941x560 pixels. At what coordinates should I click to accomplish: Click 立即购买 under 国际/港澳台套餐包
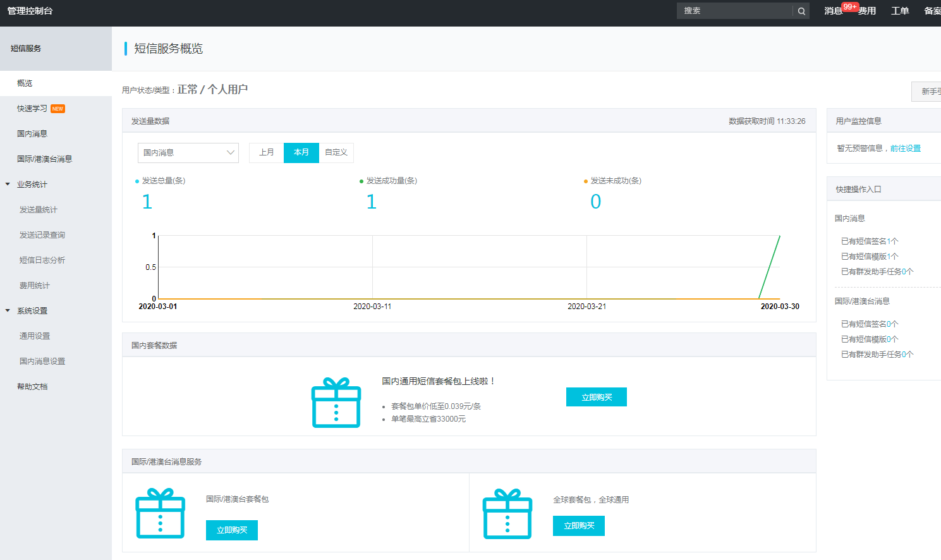pos(232,530)
